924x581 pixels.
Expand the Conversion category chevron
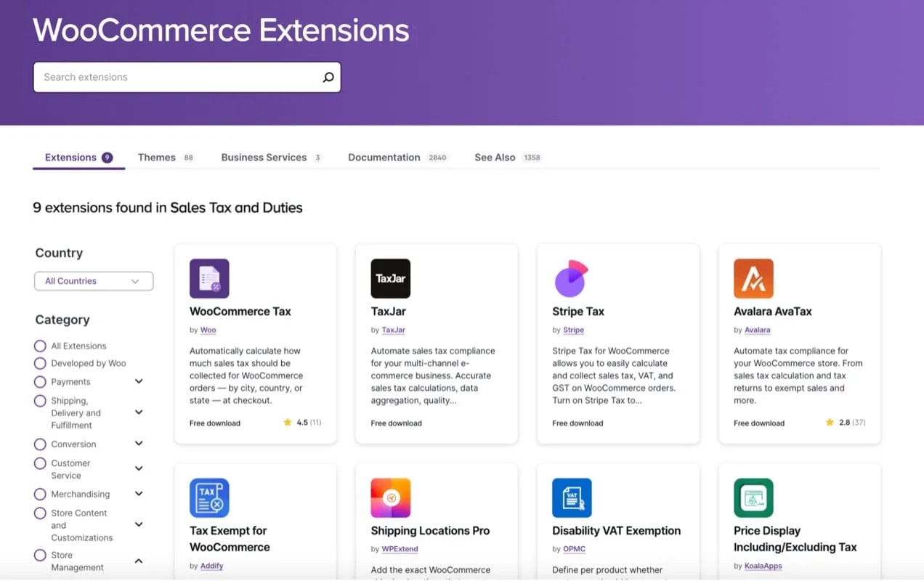[x=139, y=444]
